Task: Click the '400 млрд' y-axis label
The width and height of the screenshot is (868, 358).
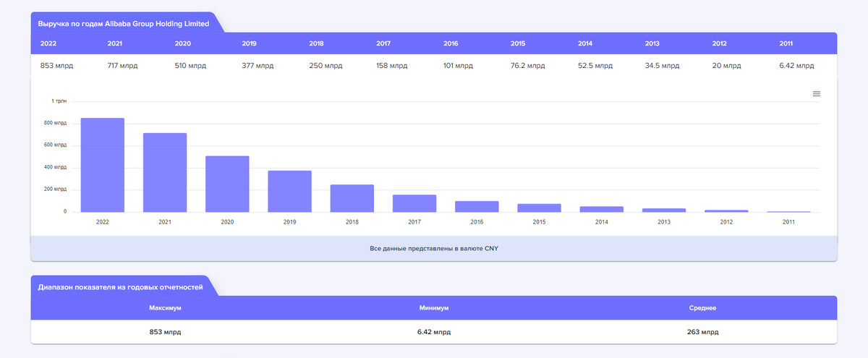Action: pyautogui.click(x=56, y=168)
